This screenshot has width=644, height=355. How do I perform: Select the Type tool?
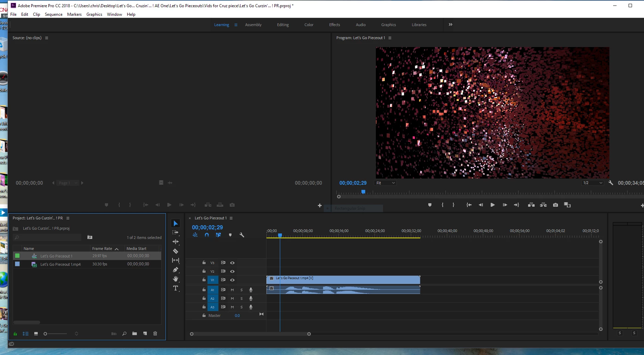click(x=176, y=288)
